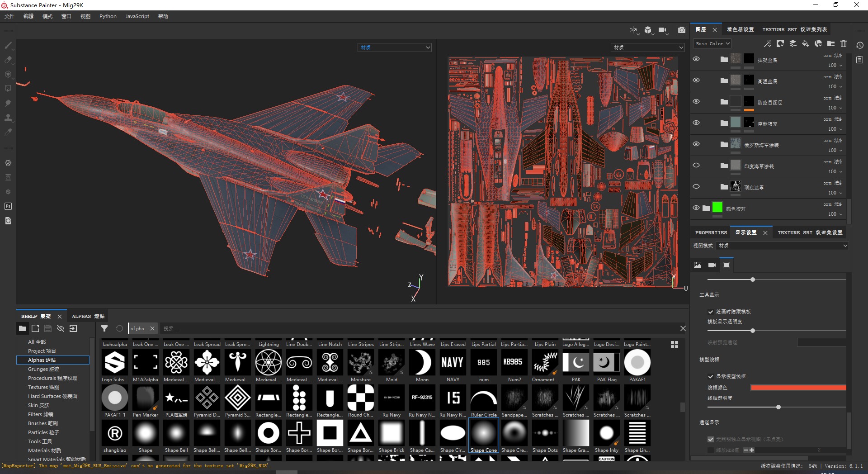Image resolution: width=868 pixels, height=474 pixels.
Task: Open the camera settings video icon
Action: coord(663,30)
